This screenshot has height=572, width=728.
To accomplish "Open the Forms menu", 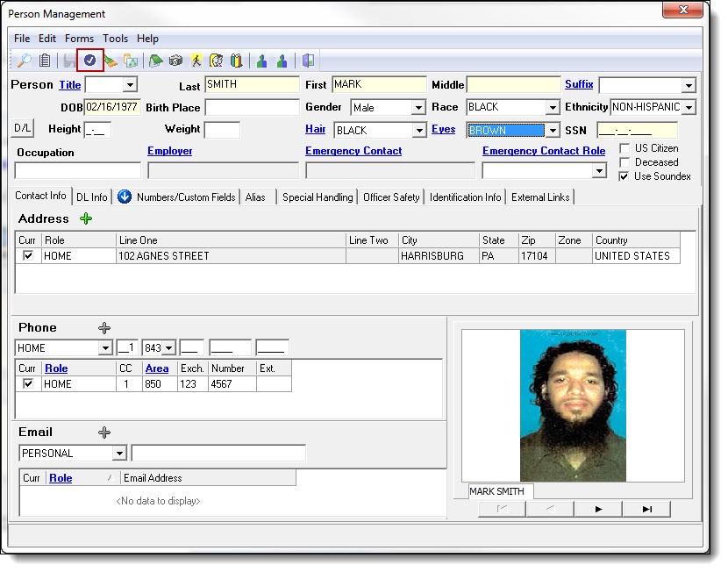I will (79, 39).
